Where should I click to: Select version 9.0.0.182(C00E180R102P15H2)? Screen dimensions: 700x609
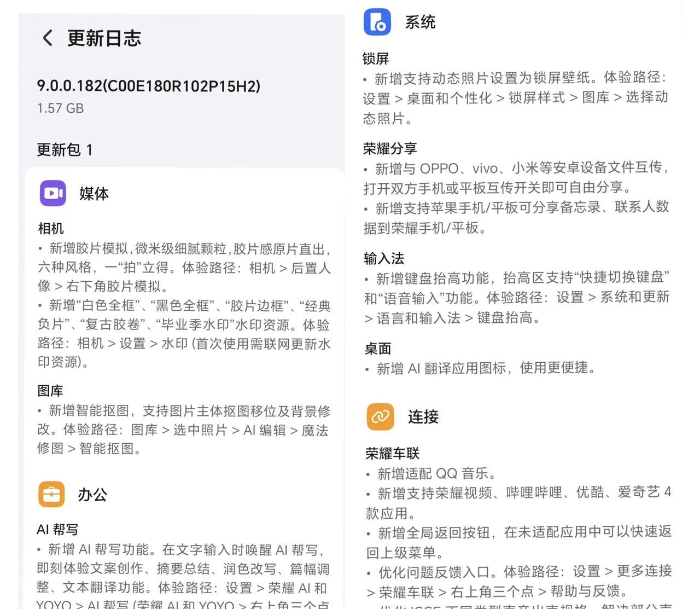(149, 86)
